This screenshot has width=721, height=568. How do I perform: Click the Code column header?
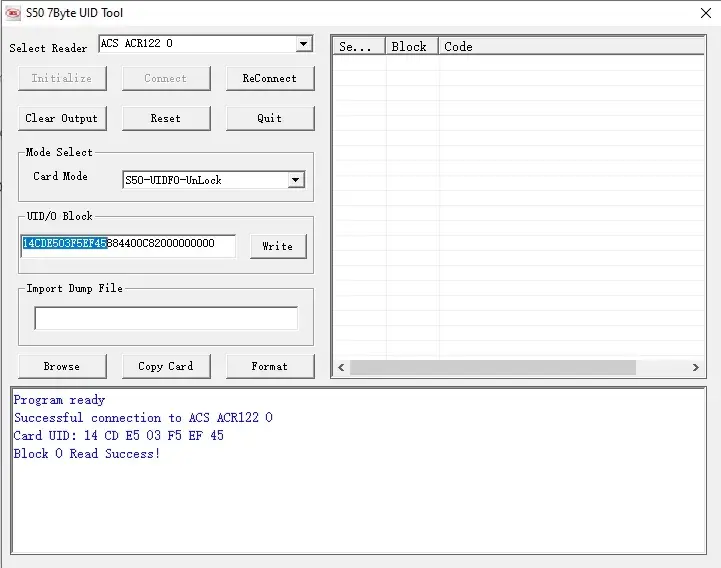570,46
